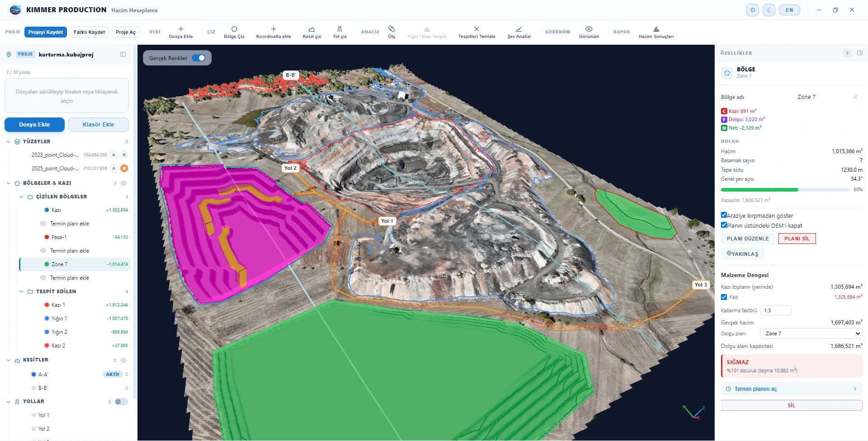This screenshot has width=868, height=441.
Task: Clear detections with Tespitleri Temizle
Action: pyautogui.click(x=477, y=32)
